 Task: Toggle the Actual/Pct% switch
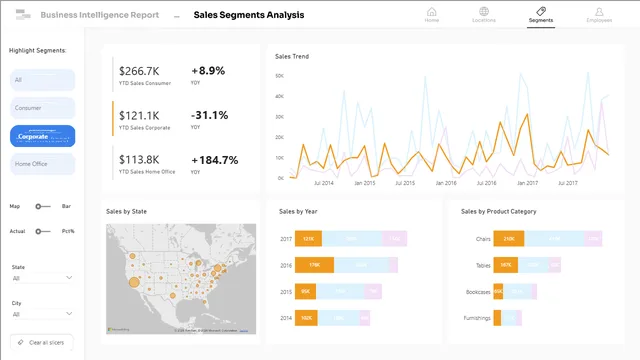tap(43, 231)
